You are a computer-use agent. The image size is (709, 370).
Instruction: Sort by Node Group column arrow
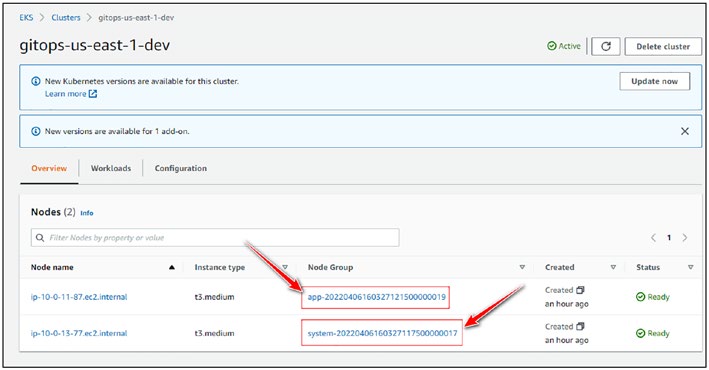pyautogui.click(x=522, y=267)
